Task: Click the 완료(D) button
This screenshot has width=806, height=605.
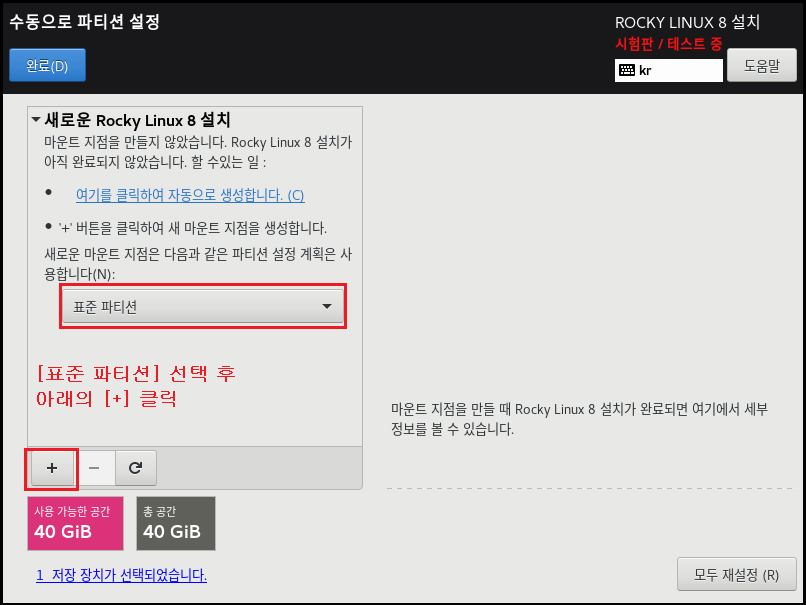Action: (47, 65)
